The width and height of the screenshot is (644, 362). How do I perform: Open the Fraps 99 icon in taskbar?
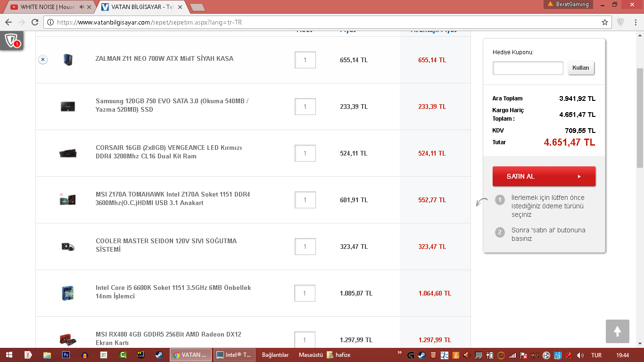[x=141, y=355]
